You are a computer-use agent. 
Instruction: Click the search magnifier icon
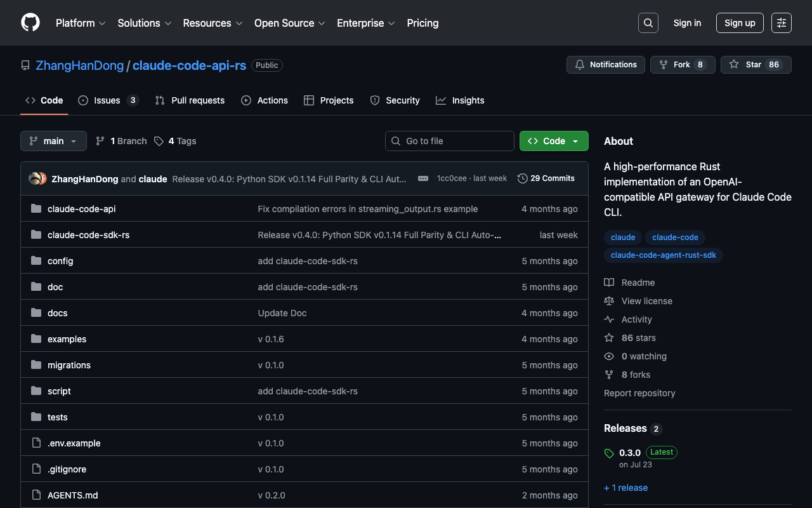click(x=648, y=23)
